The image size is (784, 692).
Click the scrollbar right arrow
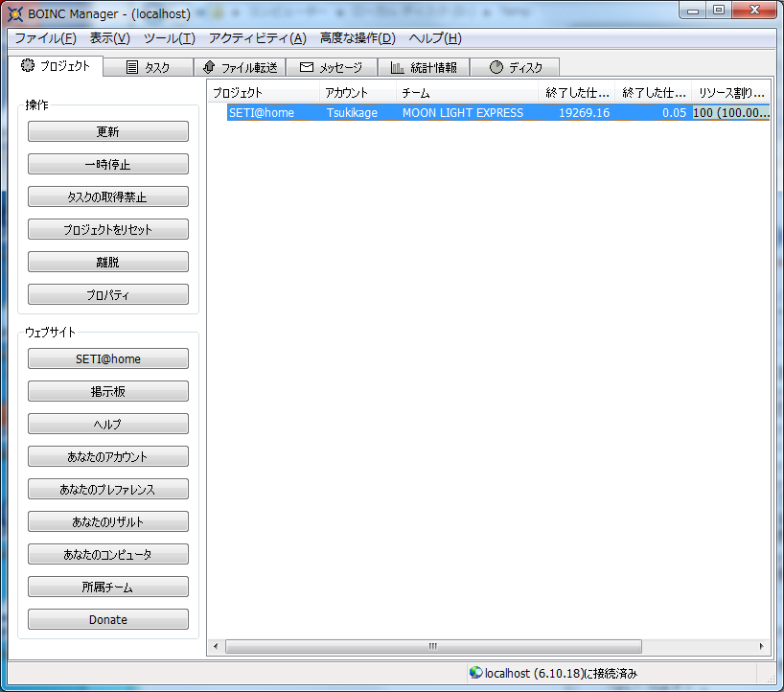tap(761, 646)
